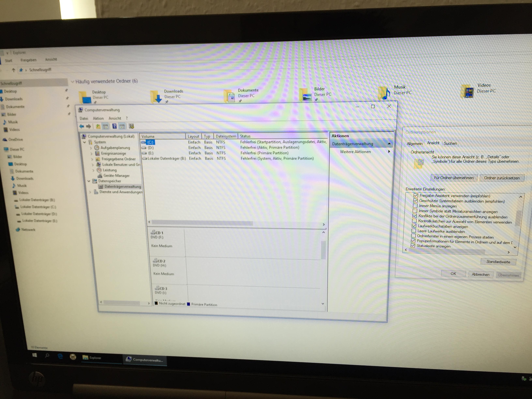Expand Dienste und Anwendungen node
Viewport: 532px width, 399px height.
[x=90, y=192]
